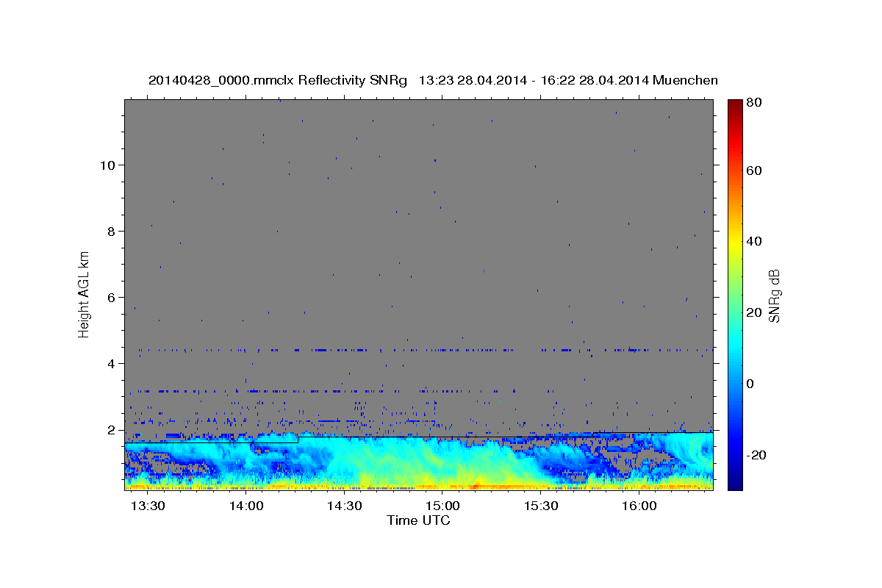882x588 pixels.
Task: Click the colorbar value 40
Action: point(753,241)
